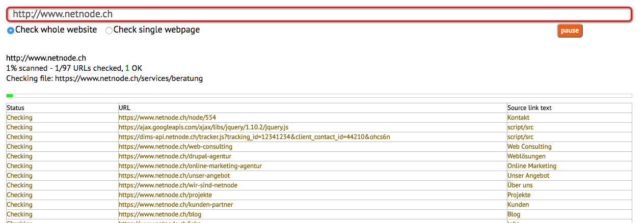Click the Über uns source link text

(520, 185)
